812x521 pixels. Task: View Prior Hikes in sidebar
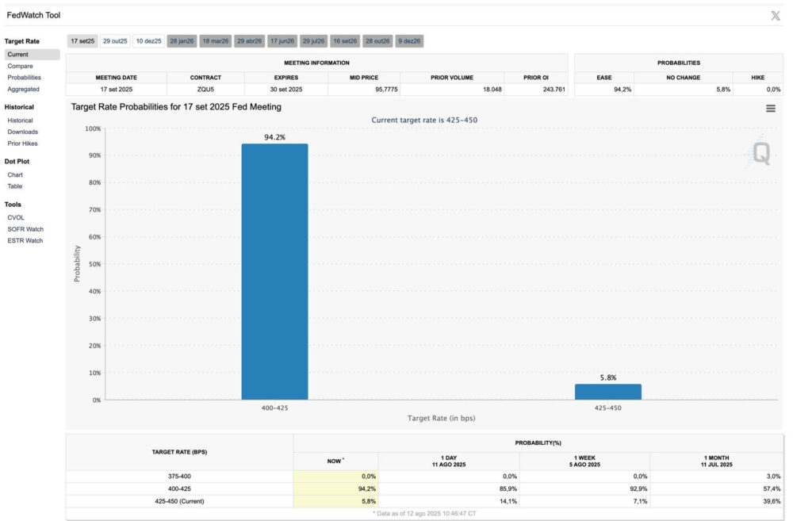point(22,144)
